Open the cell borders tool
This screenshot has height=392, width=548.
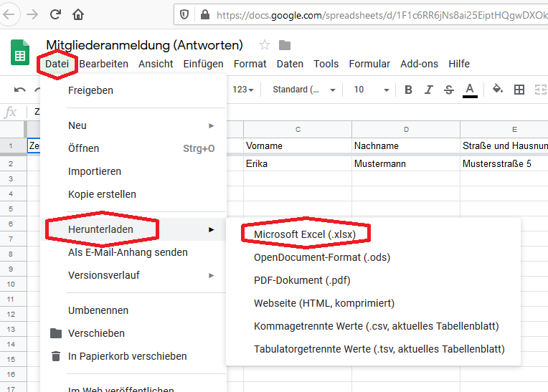(519, 90)
